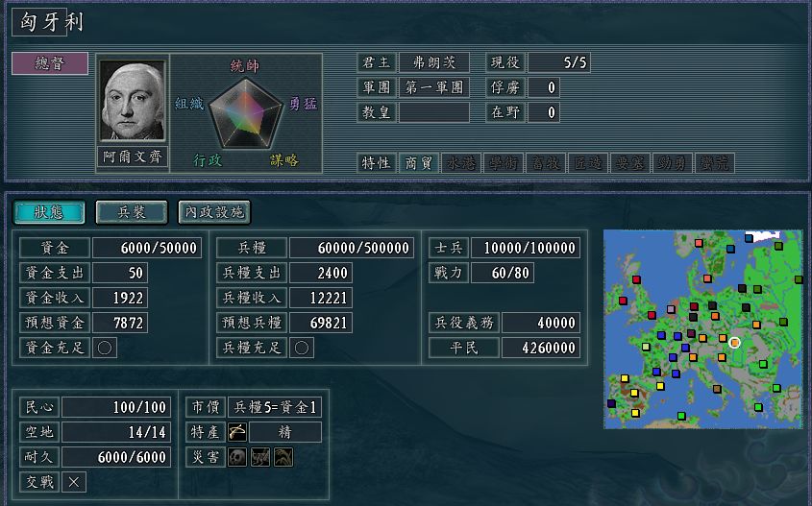Select the 畜牧 trait
Viewport: 812px width, 506px height.
(x=545, y=163)
